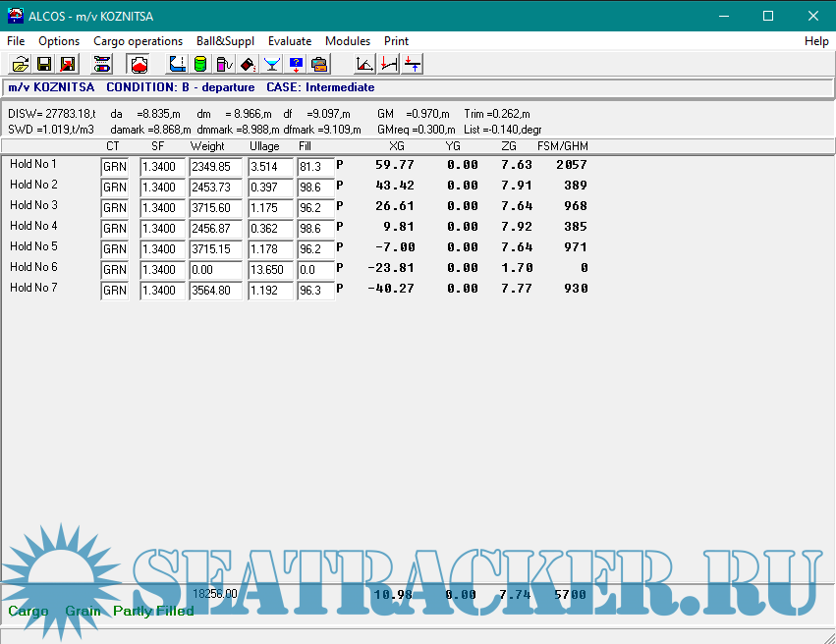Click the Weight field for Hold No 1
Image resolution: width=836 pixels, height=644 pixels.
tap(215, 167)
